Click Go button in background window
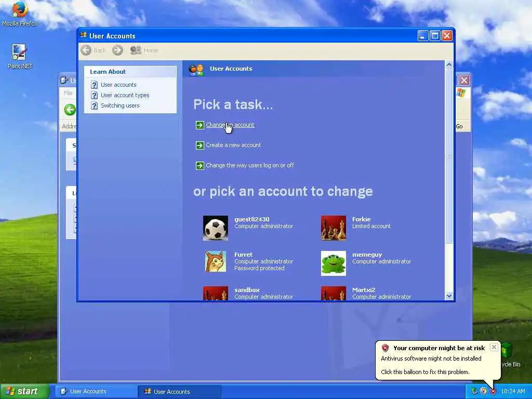Viewport: 532px width, 399px height. pyautogui.click(x=459, y=126)
